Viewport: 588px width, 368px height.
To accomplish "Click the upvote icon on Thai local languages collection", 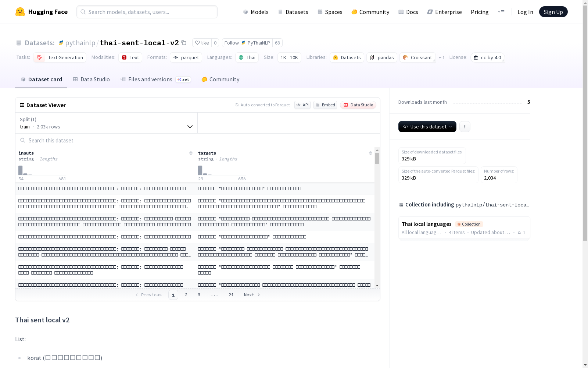I will 519,232.
